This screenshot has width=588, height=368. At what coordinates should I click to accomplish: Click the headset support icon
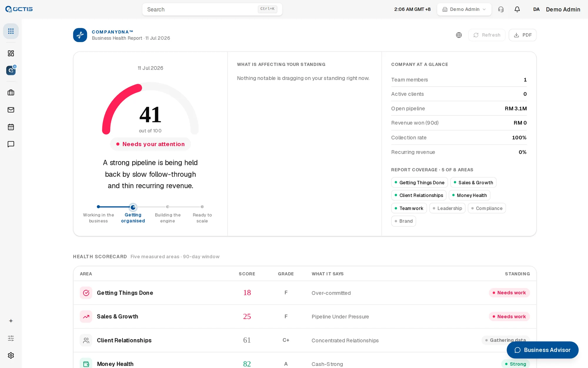pyautogui.click(x=501, y=9)
